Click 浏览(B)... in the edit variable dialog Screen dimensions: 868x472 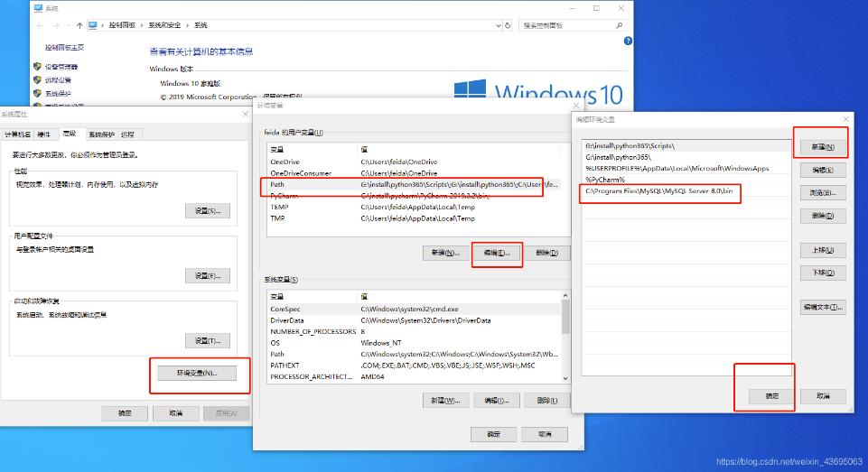coord(823,192)
